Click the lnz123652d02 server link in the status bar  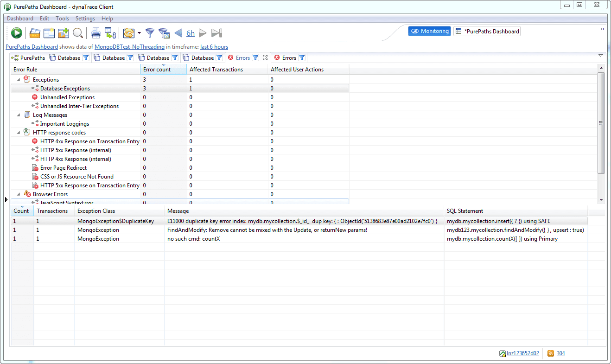click(x=522, y=353)
